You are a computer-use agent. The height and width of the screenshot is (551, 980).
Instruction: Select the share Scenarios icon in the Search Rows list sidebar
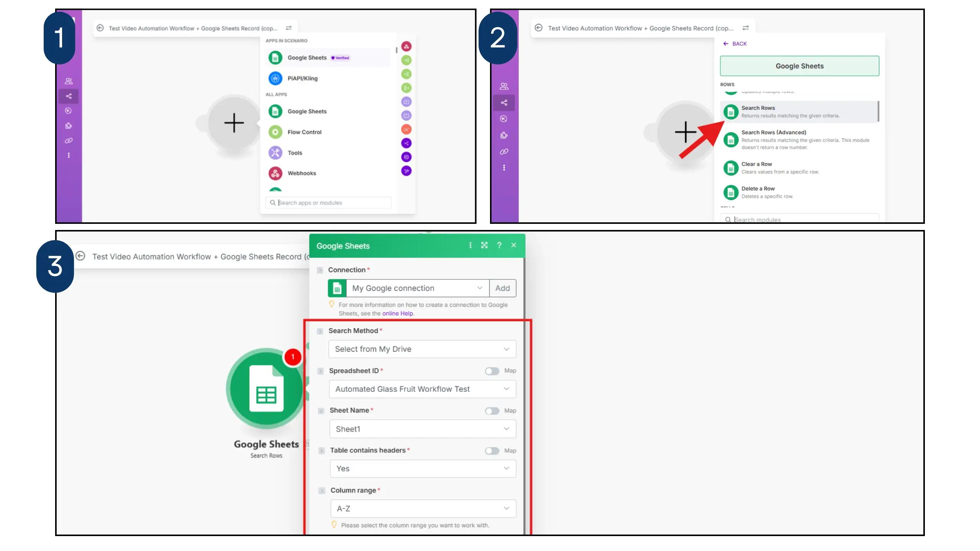[x=504, y=103]
